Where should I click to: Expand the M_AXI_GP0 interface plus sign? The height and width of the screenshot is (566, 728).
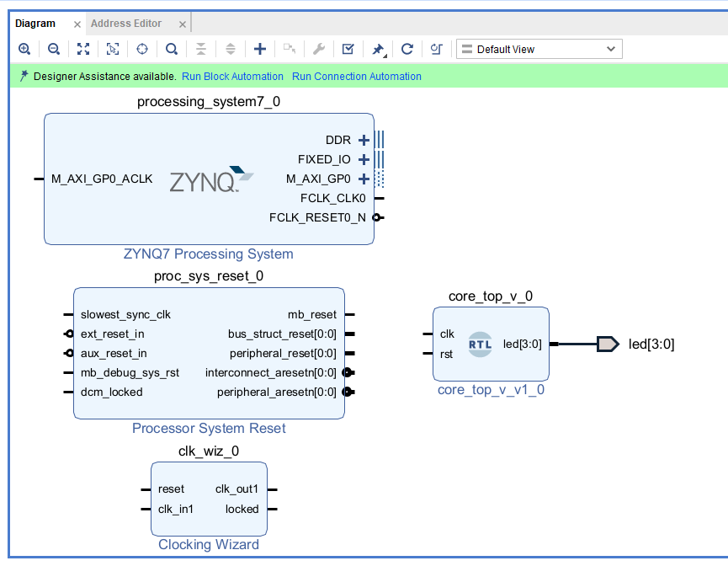click(x=364, y=179)
